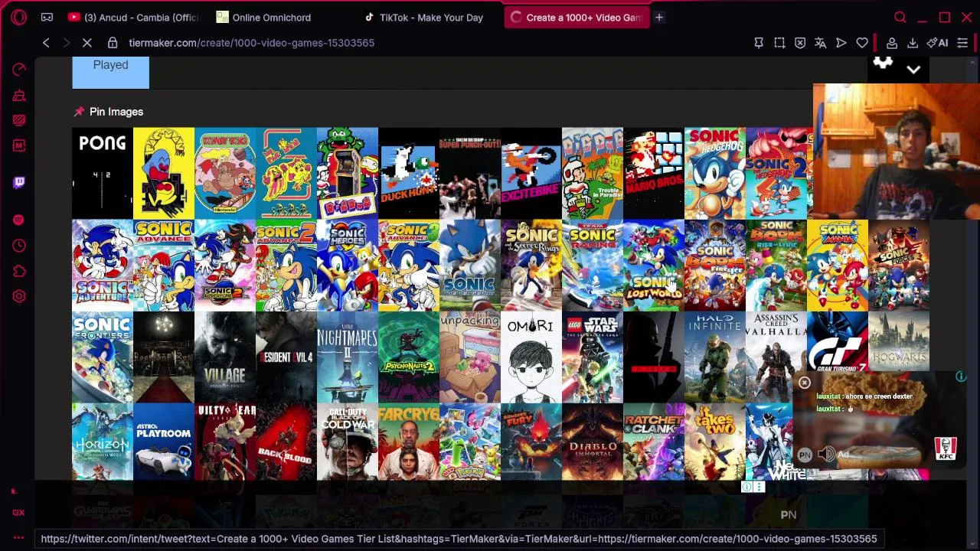Open the Opera GX main menu
Viewport: 980px width, 551px height.
19,17
